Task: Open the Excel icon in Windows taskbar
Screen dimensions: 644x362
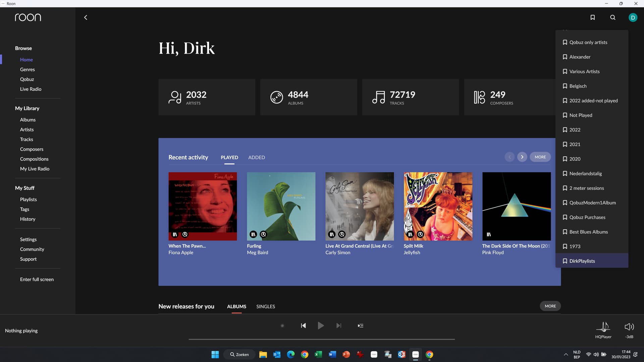Action: (x=318, y=354)
